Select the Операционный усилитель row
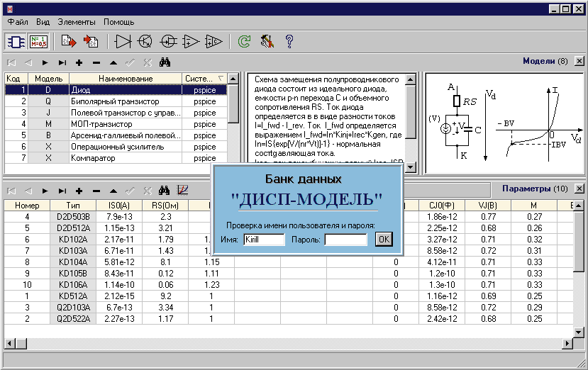The width and height of the screenshot is (588, 370). pyautogui.click(x=116, y=147)
